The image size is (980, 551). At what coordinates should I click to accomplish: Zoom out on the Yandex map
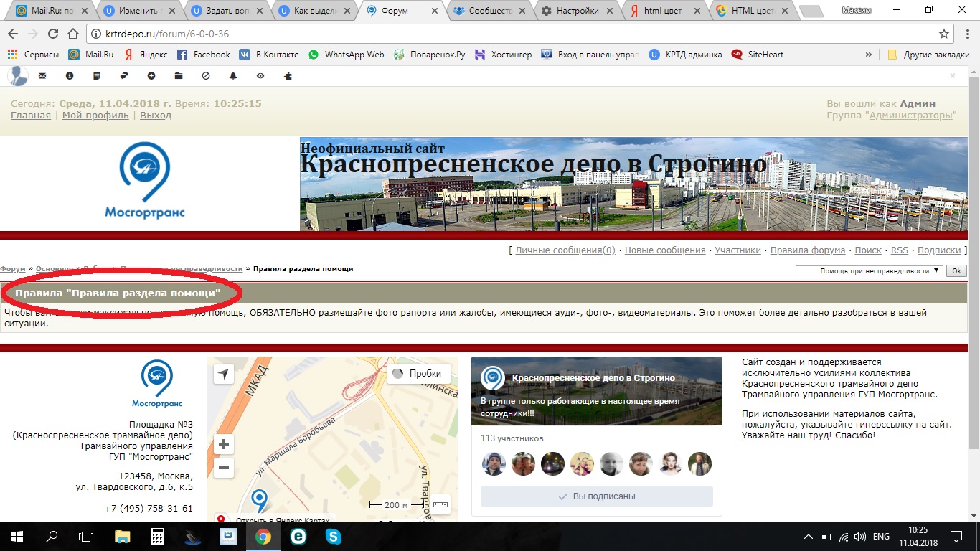click(224, 468)
